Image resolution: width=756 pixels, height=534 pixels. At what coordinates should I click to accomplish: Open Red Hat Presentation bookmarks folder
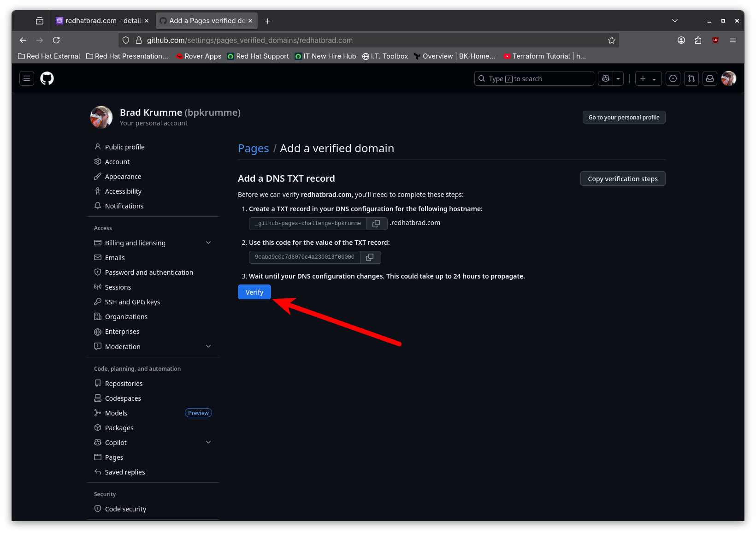pyautogui.click(x=127, y=56)
